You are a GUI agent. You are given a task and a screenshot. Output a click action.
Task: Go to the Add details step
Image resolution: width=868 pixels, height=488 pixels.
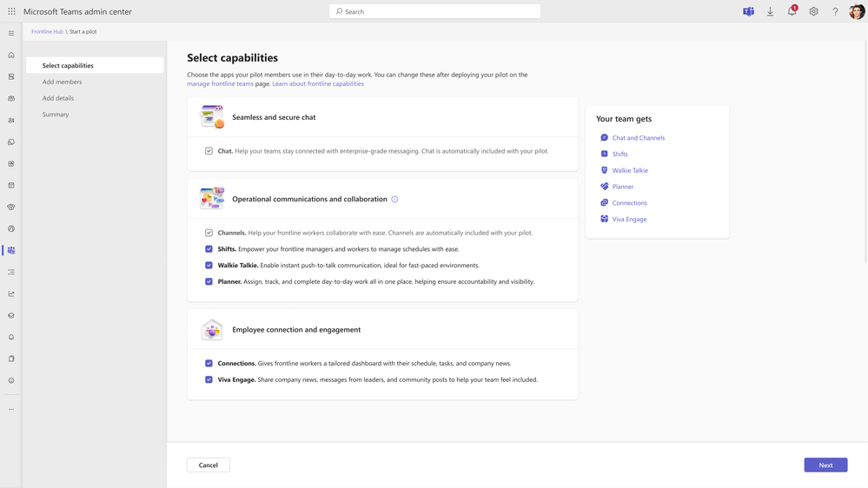coord(58,98)
